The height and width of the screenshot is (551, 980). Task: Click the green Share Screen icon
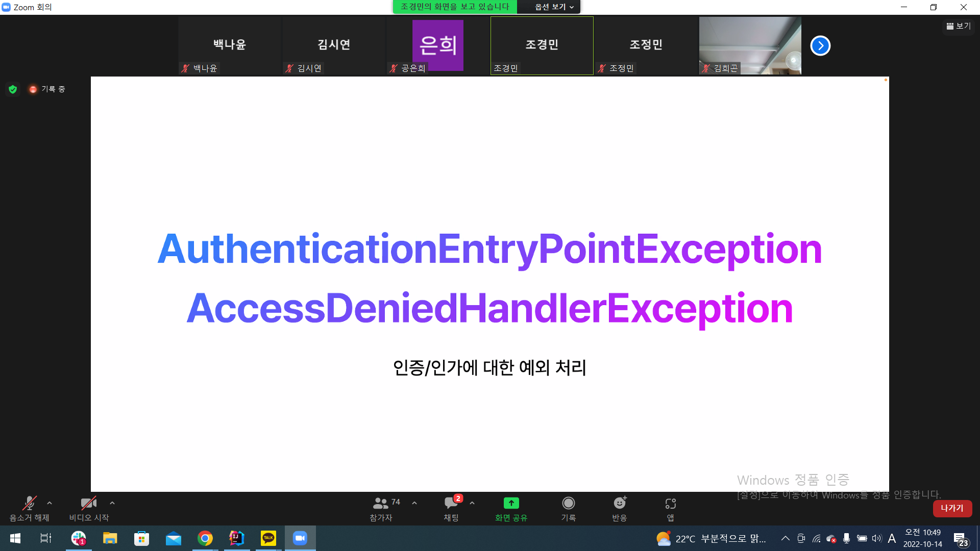(x=511, y=504)
